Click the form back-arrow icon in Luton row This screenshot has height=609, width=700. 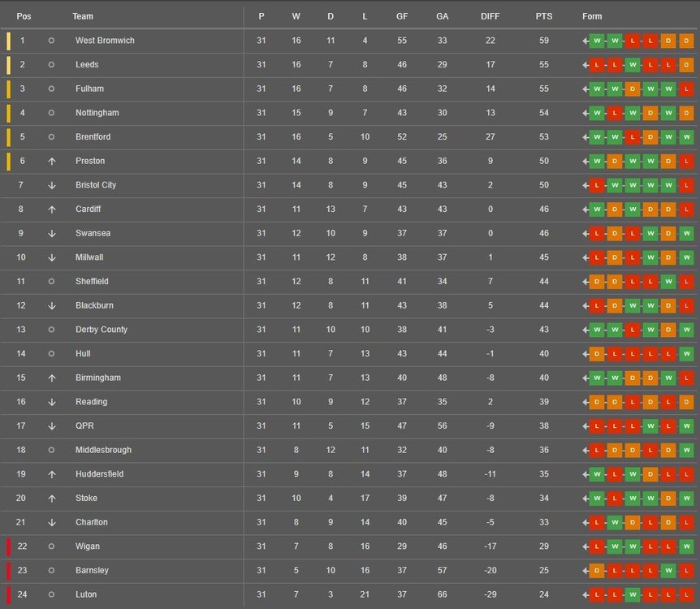tap(585, 594)
